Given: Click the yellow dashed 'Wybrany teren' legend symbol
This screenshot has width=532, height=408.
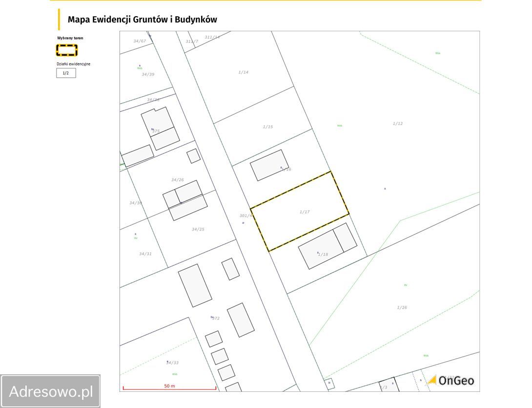Looking at the screenshot, I should point(67,50).
